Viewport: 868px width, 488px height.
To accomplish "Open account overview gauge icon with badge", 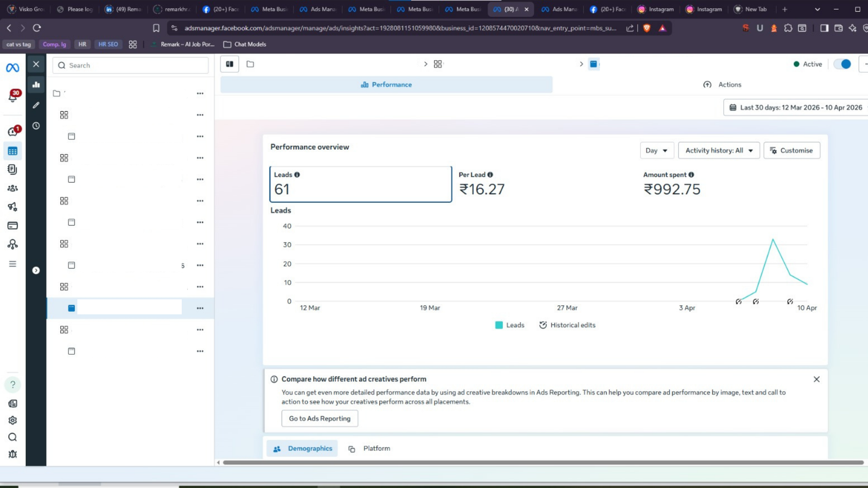I will click(13, 131).
